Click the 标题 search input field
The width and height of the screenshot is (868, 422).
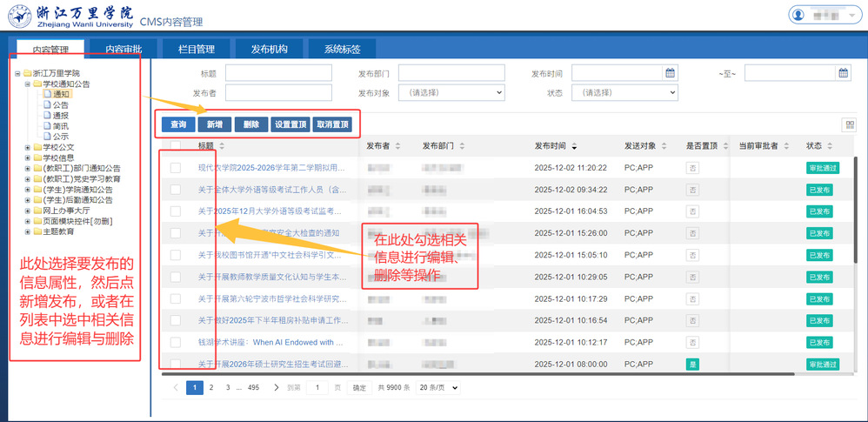278,73
